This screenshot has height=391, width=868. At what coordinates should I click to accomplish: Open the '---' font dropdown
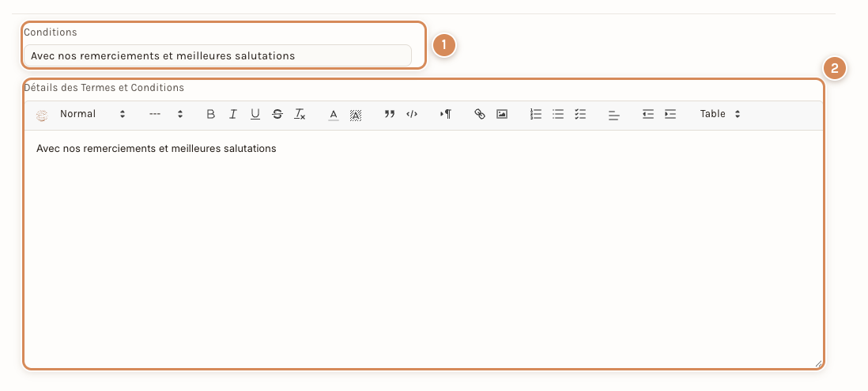click(x=165, y=114)
